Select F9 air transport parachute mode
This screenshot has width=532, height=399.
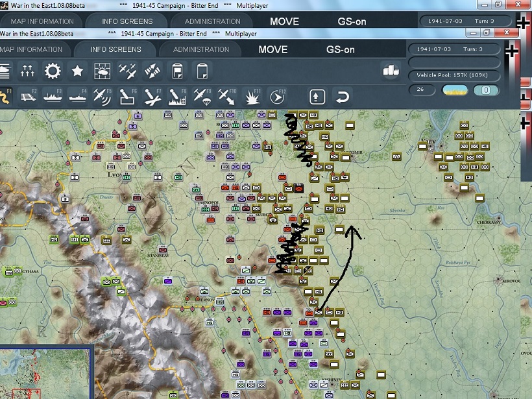202,97
